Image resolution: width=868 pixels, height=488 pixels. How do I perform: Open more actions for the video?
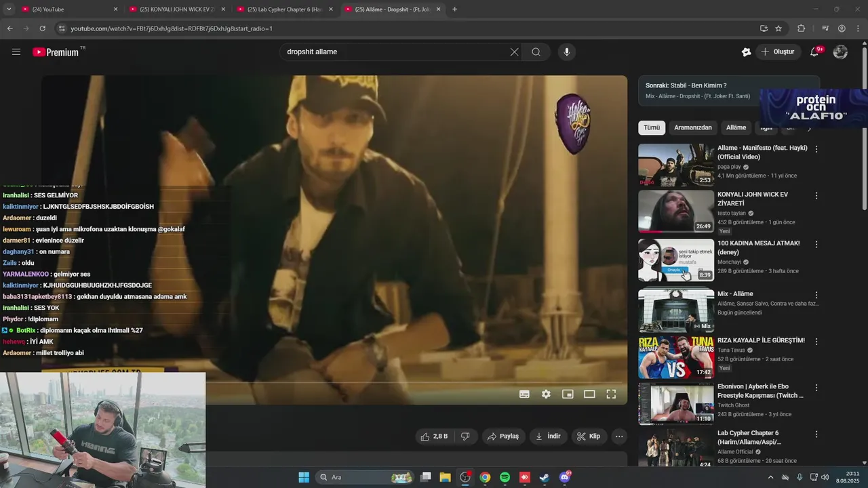619,436
